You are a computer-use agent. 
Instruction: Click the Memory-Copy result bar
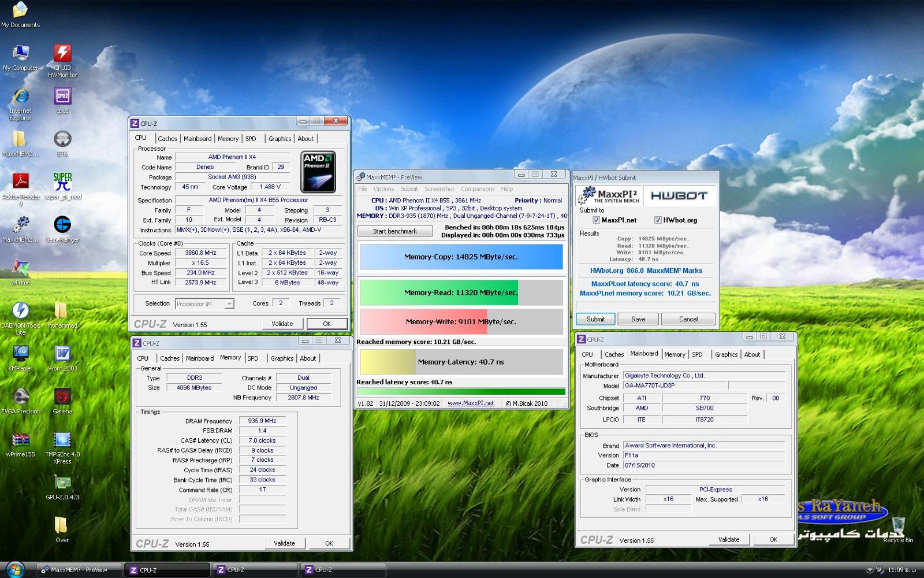[x=461, y=257]
